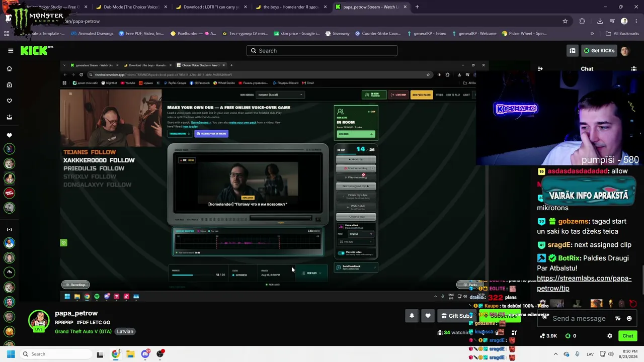This screenshot has width=644, height=362.
Task: Open the Chrome three-dot menu
Action: (635, 21)
